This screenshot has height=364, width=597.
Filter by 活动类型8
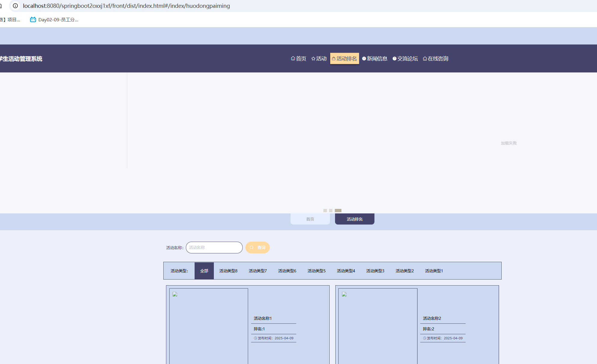(228, 271)
